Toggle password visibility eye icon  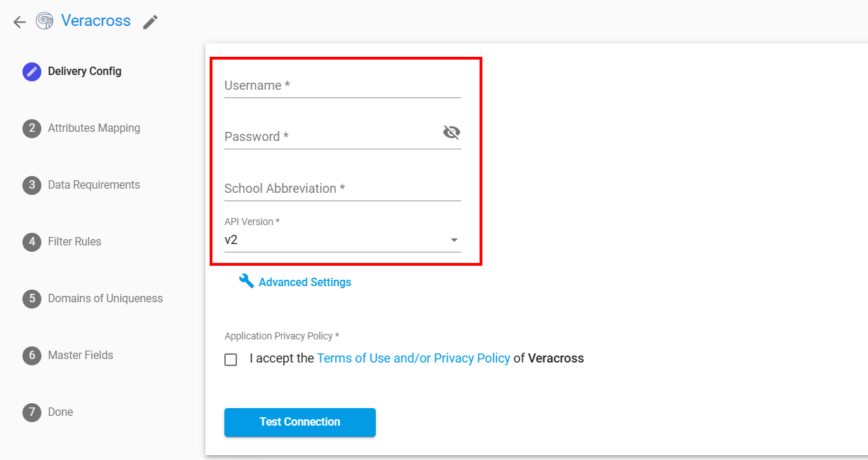click(x=452, y=133)
